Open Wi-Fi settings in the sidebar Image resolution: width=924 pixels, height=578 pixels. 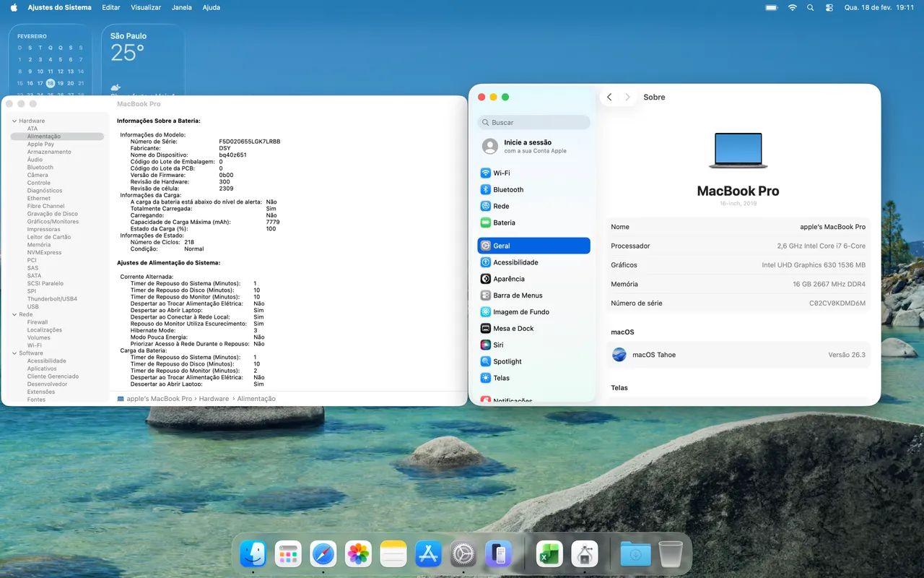(x=504, y=173)
